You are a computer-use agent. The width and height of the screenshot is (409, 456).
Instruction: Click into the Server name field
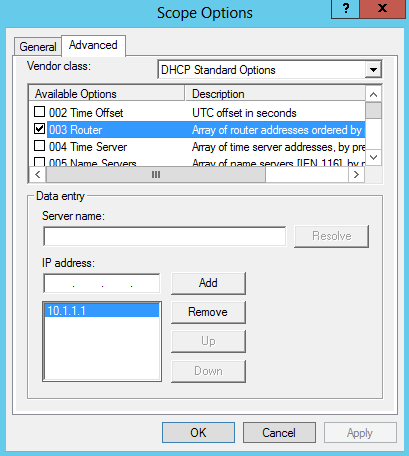[x=165, y=236]
